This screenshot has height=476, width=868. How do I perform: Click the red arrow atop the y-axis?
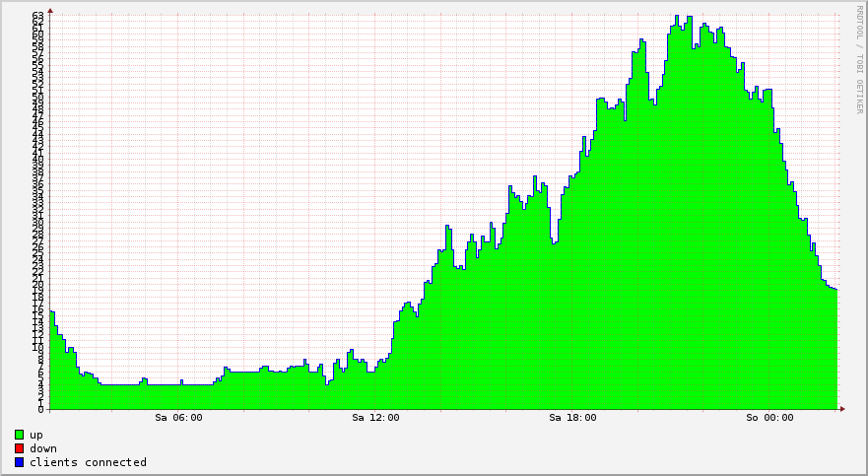[x=50, y=11]
